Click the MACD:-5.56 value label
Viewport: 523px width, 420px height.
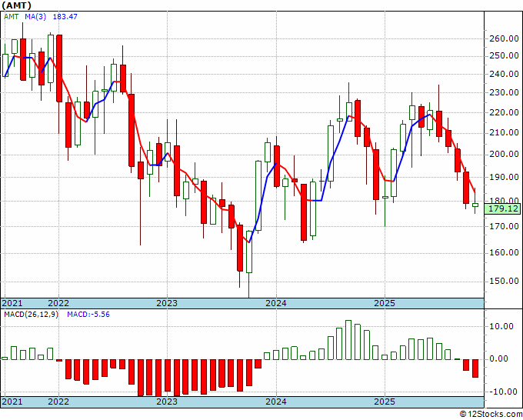click(x=88, y=315)
